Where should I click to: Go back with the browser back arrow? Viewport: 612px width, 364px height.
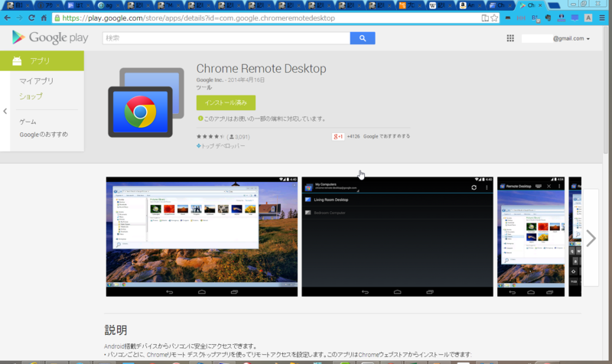click(x=8, y=18)
